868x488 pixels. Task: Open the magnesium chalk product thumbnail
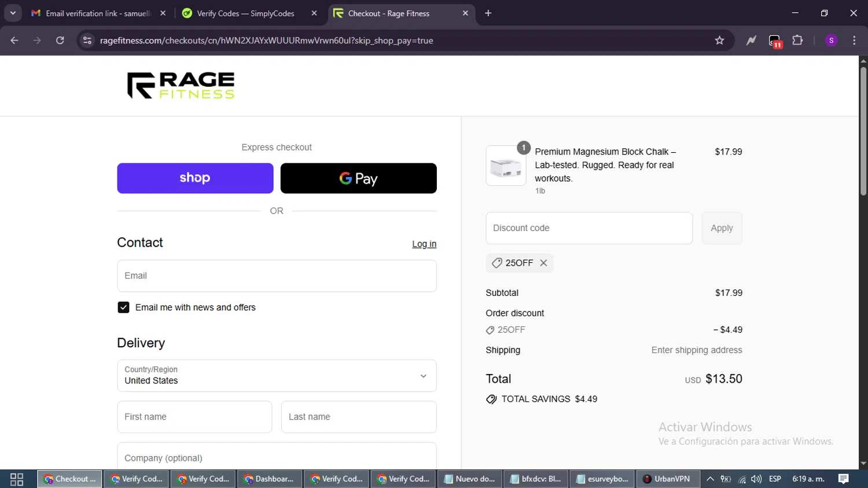point(506,166)
